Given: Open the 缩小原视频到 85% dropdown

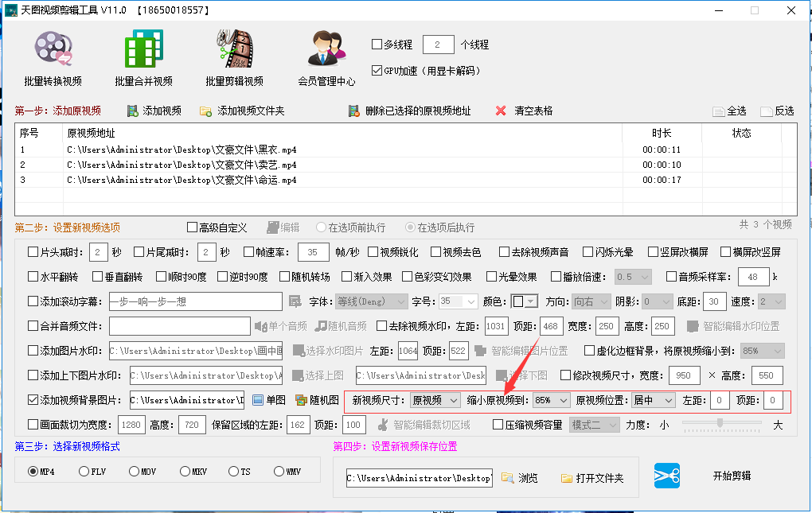Looking at the screenshot, I should [x=552, y=400].
